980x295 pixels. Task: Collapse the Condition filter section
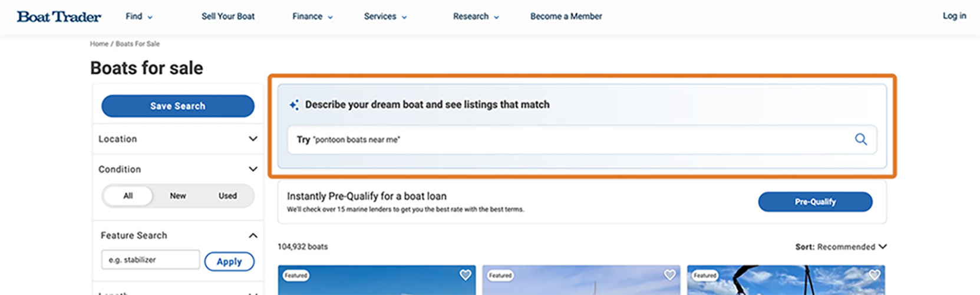[253, 169]
